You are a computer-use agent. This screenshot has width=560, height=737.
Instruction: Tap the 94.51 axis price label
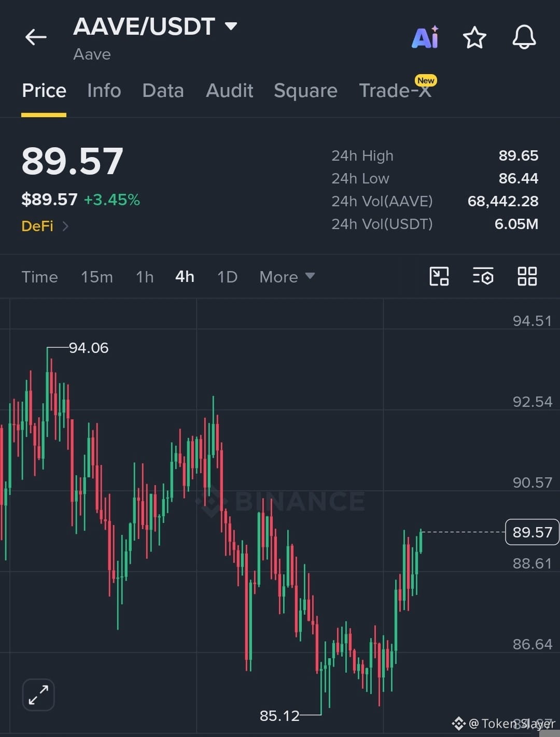point(533,321)
